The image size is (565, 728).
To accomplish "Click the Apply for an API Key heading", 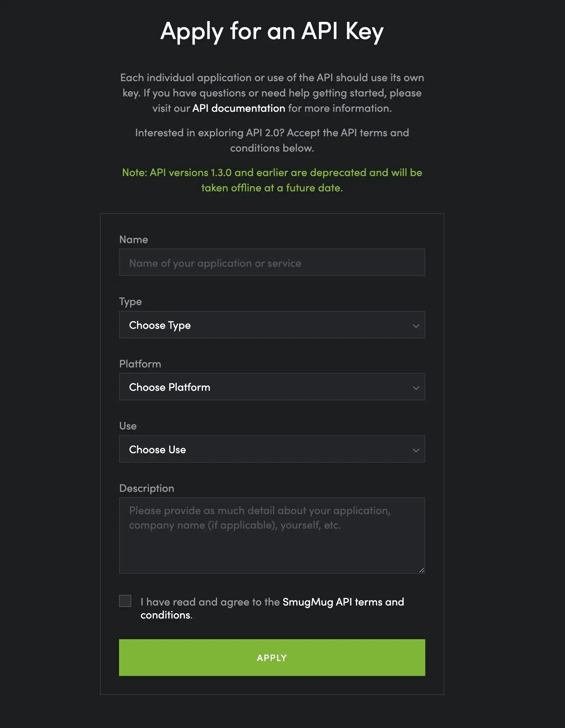I will click(x=272, y=32).
